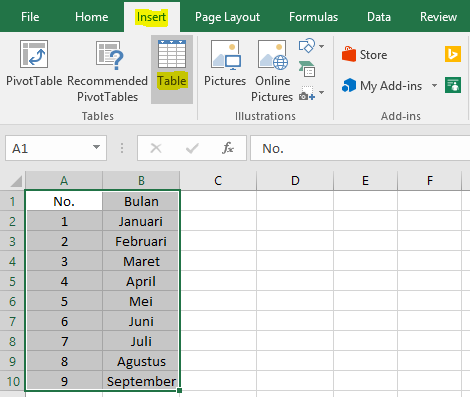Click cell A10 containing 9
The image size is (470, 397).
64,381
